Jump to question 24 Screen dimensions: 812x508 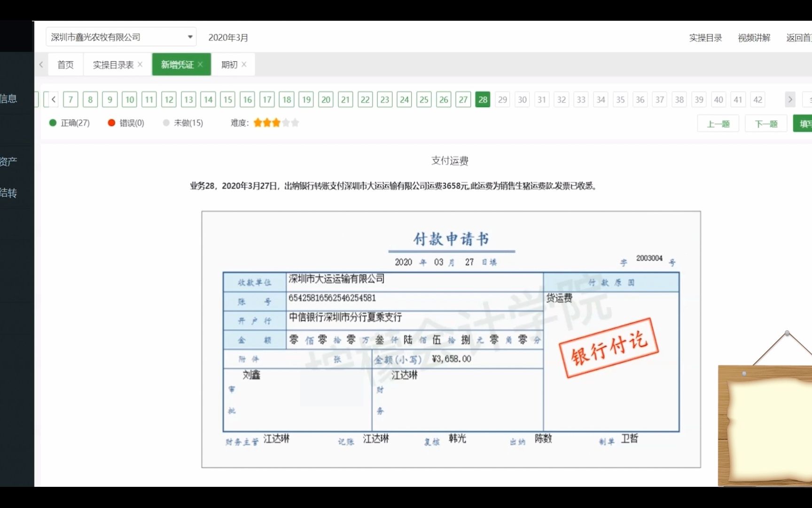[x=405, y=99]
